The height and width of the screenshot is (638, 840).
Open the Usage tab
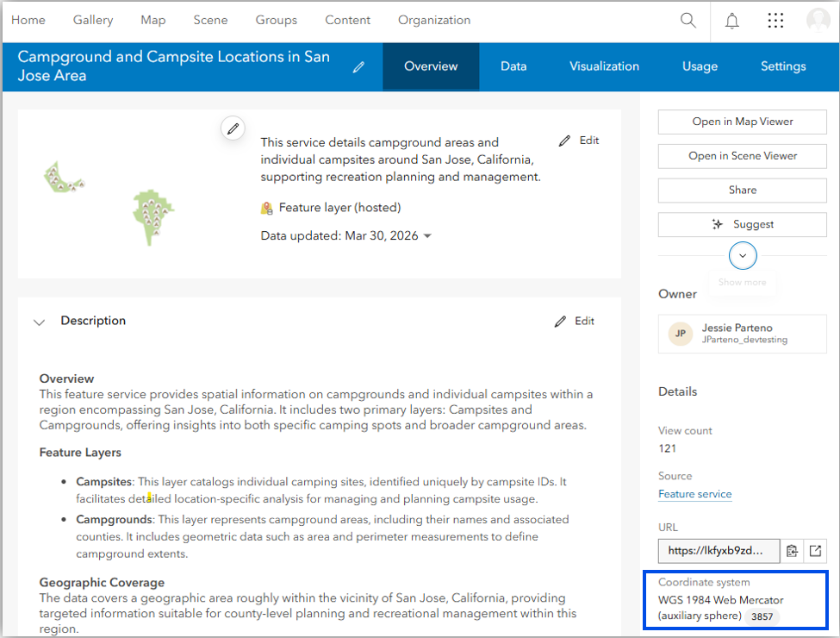tap(700, 66)
